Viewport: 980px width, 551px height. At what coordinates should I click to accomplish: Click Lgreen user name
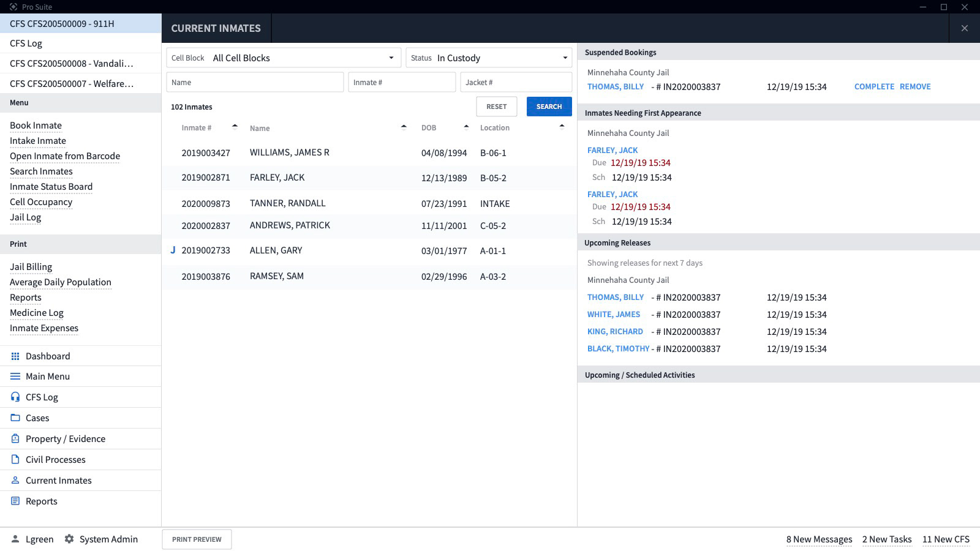coord(40,539)
